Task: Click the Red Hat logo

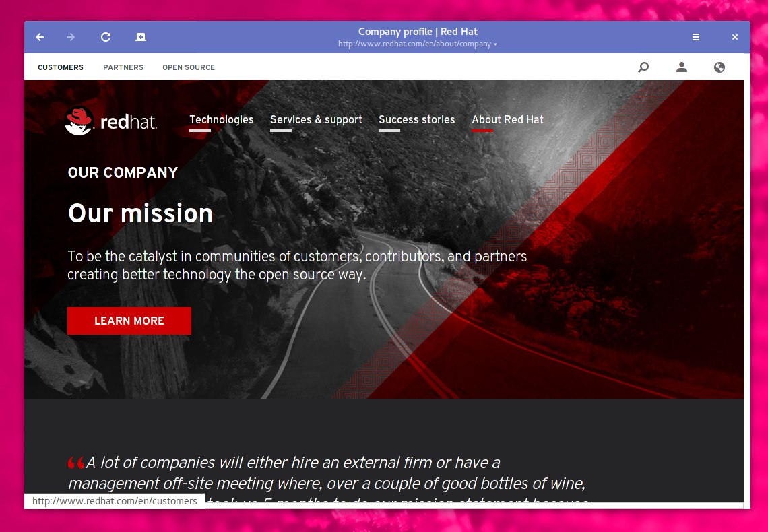Action: coord(110,121)
